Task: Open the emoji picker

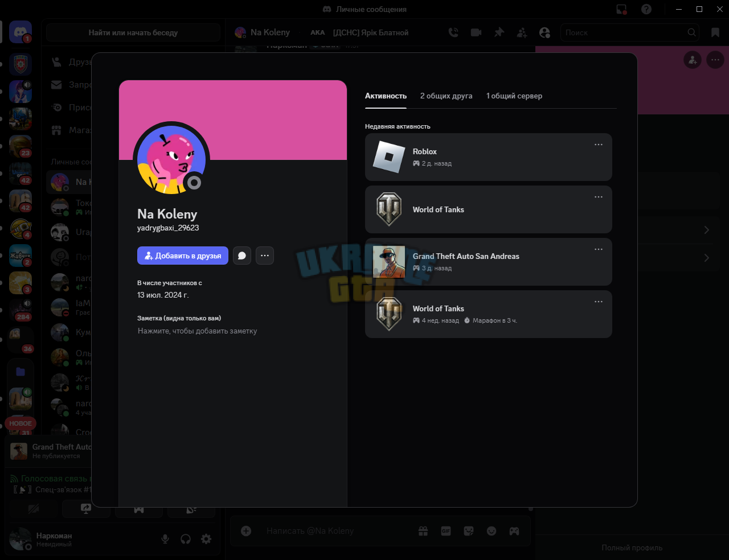Action: (x=492, y=531)
